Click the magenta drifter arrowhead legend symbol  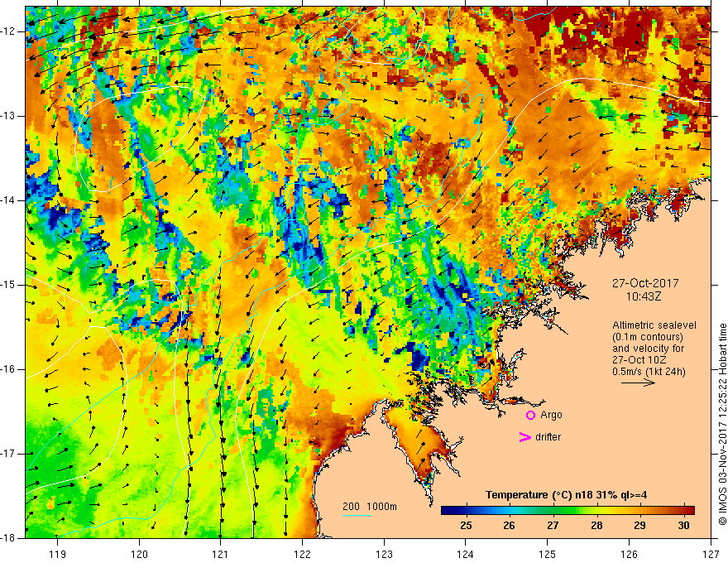524,437
